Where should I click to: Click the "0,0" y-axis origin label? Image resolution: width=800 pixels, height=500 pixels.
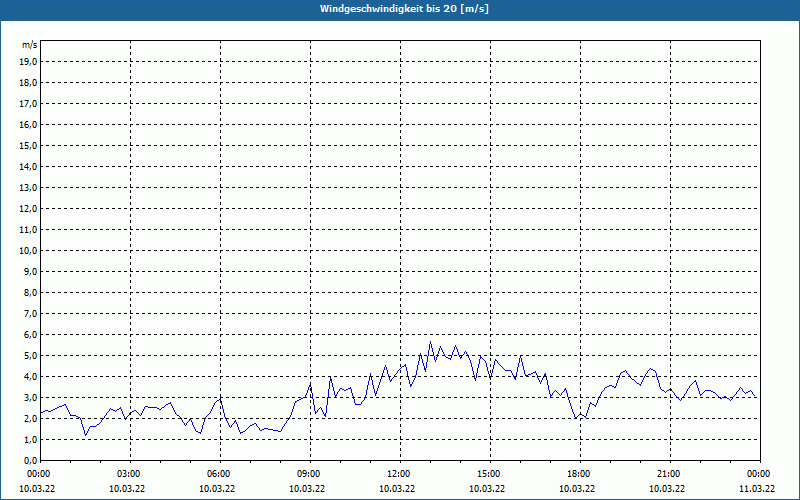coord(31,460)
